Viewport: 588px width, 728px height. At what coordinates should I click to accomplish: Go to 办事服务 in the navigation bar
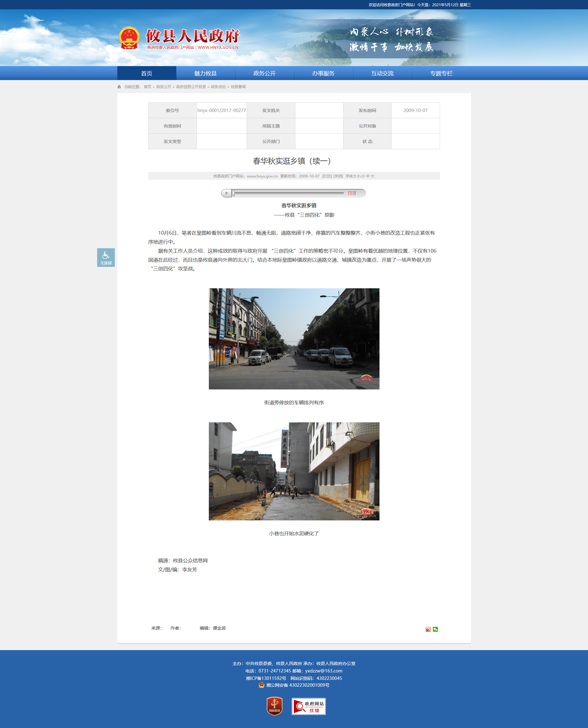pyautogui.click(x=323, y=74)
